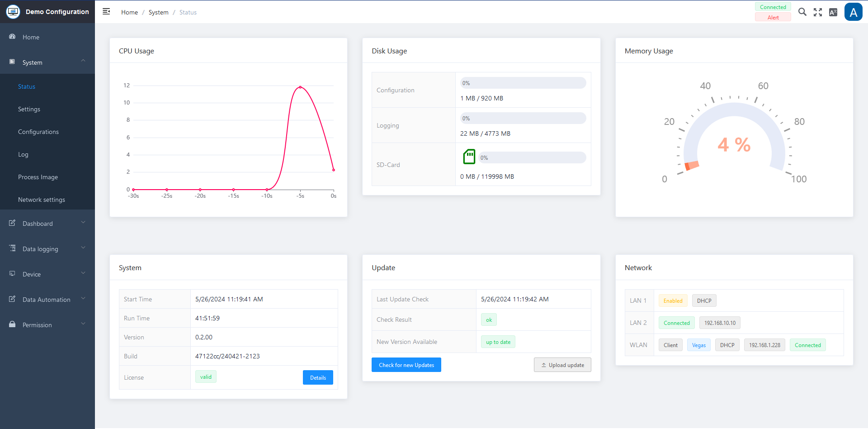Viewport: 868px width, 429px height.
Task: Open the search magnifier icon
Action: click(x=802, y=12)
